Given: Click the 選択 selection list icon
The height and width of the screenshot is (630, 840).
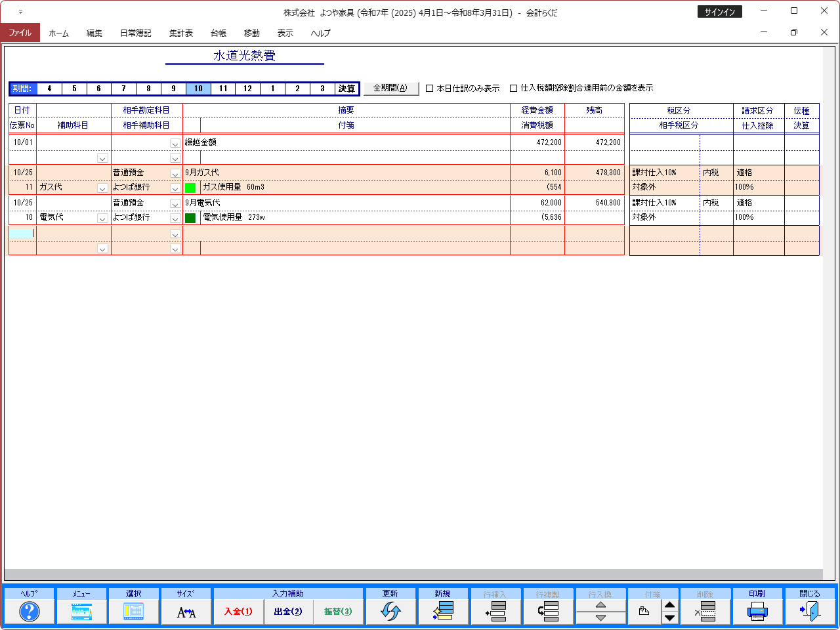Looking at the screenshot, I should pyautogui.click(x=133, y=612).
